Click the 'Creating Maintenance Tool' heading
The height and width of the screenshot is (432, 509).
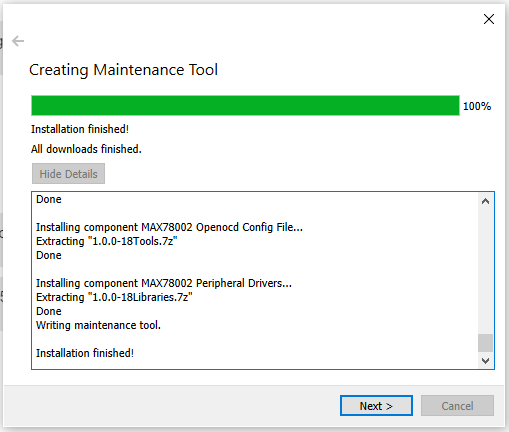123,70
